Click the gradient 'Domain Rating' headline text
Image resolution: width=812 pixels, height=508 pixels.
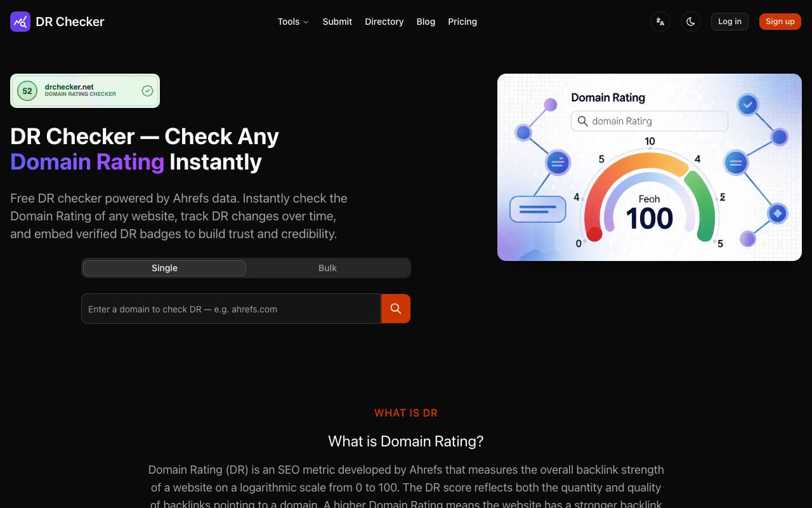[88, 162]
